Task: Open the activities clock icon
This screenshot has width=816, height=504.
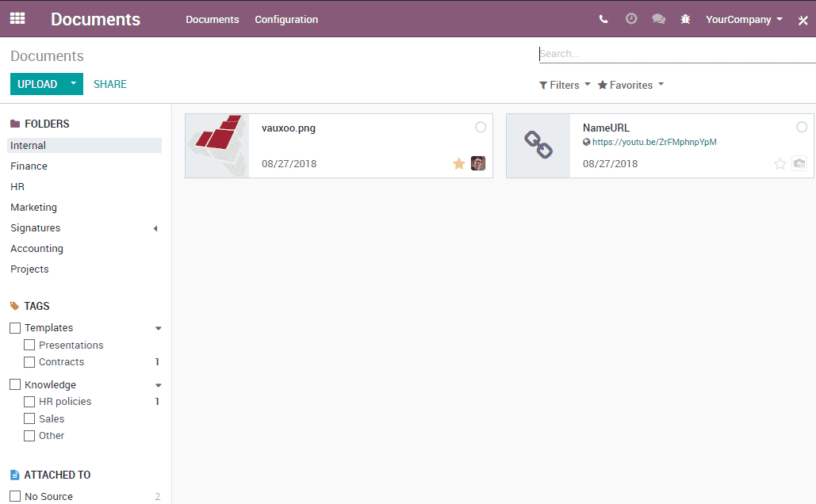Action: click(631, 19)
